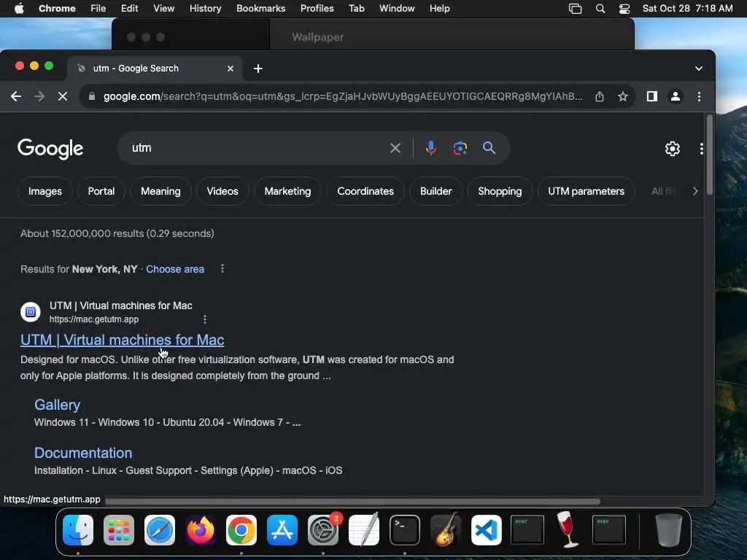Share this page via share icon
The width and height of the screenshot is (747, 560).
600,97
